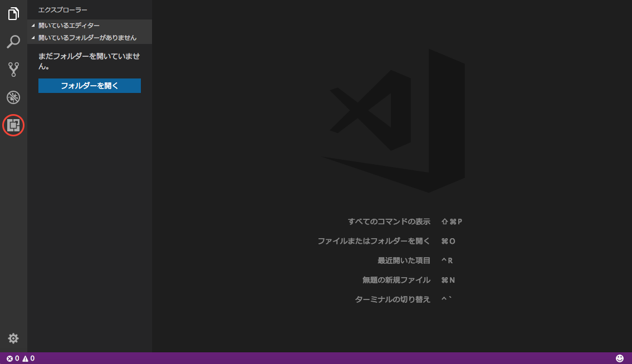Image resolution: width=632 pixels, height=364 pixels.
Task: Open the Source Control view
Action: 13,70
